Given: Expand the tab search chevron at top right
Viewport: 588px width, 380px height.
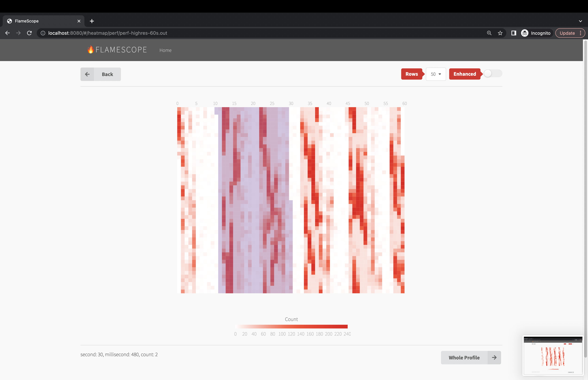Looking at the screenshot, I should [580, 21].
